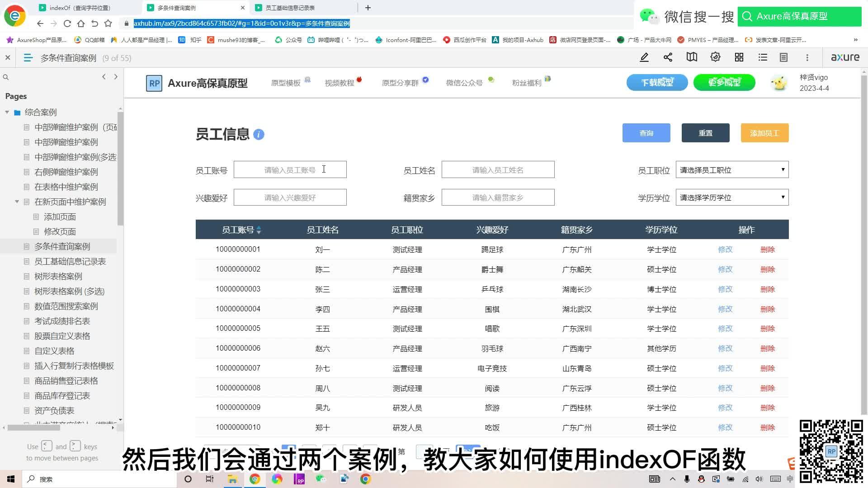Open the document notes icon
The width and height of the screenshot is (868, 488).
[x=783, y=57]
